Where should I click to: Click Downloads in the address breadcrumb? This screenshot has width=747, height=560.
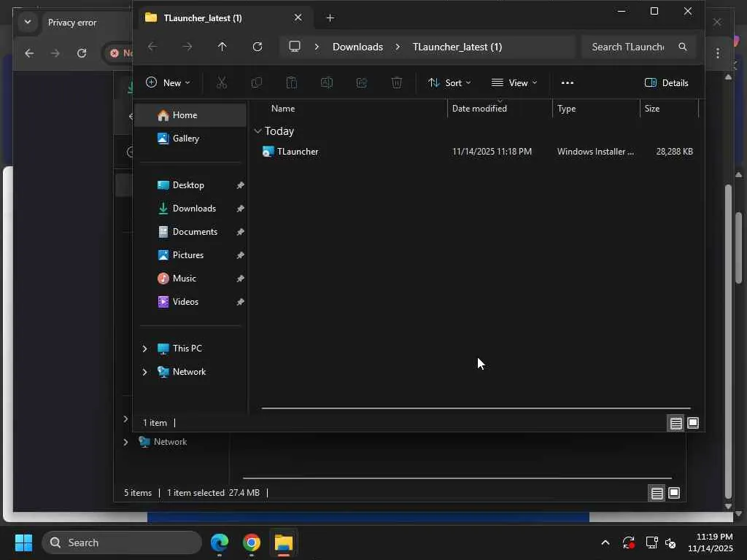click(357, 47)
